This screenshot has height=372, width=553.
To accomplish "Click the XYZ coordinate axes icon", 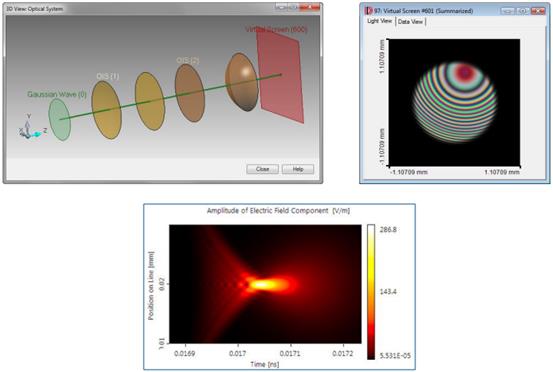I will (x=32, y=127).
